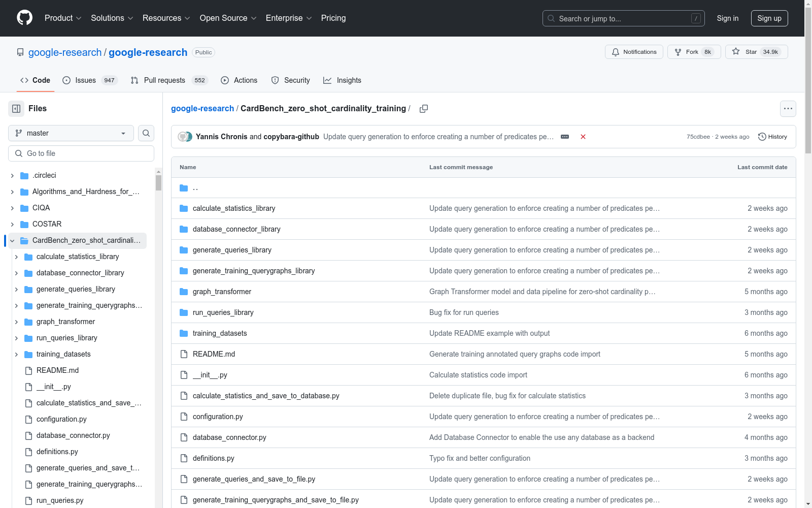812x508 pixels.
Task: Open the Solutions menu
Action: pyautogui.click(x=112, y=18)
